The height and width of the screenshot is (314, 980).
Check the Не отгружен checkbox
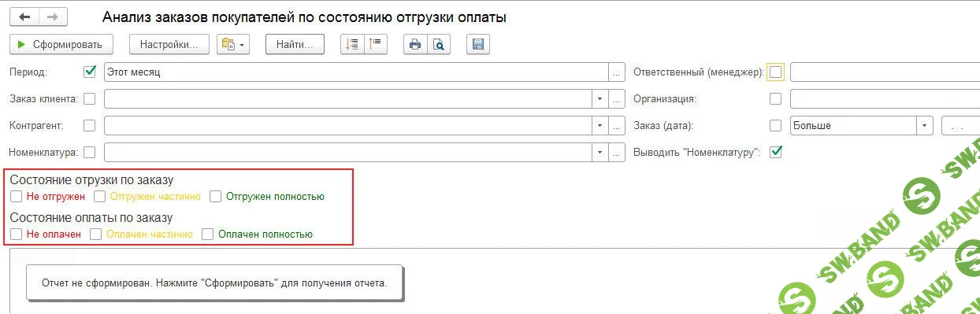pyautogui.click(x=17, y=196)
